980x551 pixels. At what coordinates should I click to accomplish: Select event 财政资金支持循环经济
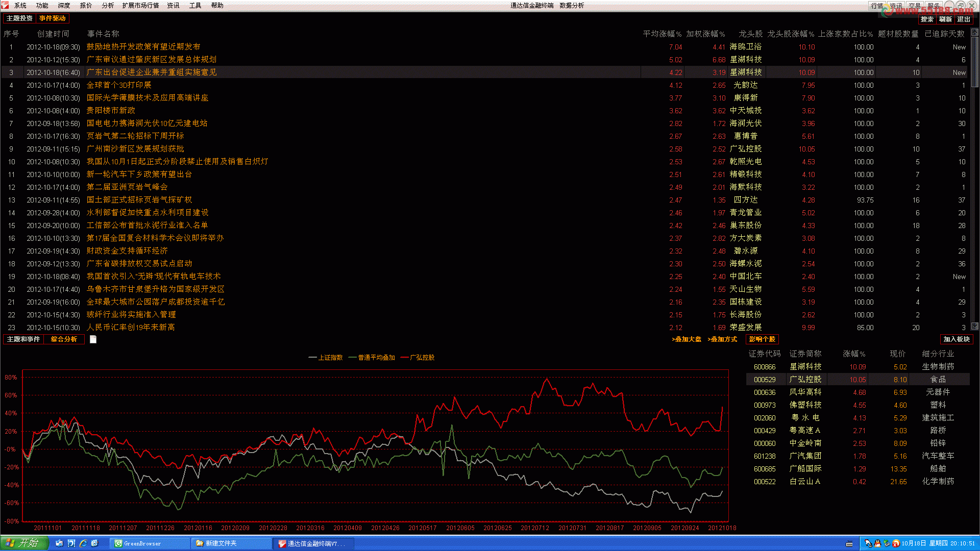(x=127, y=251)
